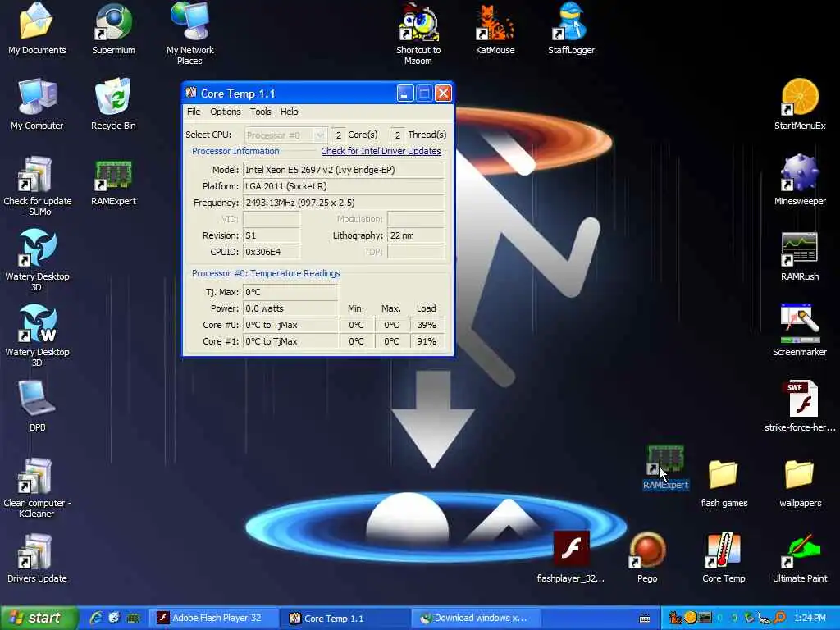Screen dimensions: 840x630
Task: Launch Supermium browser from desktop
Action: (113, 28)
